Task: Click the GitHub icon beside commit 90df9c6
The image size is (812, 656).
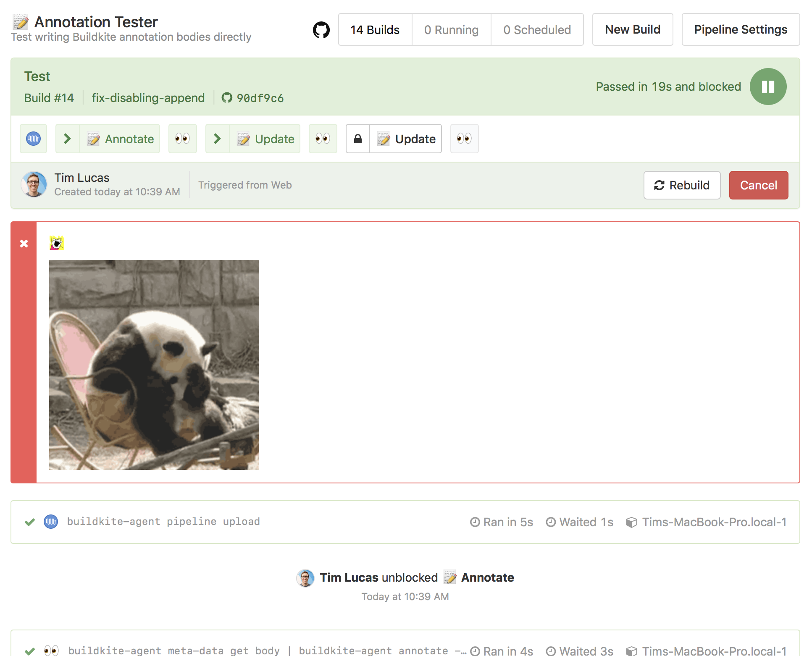Action: click(227, 98)
